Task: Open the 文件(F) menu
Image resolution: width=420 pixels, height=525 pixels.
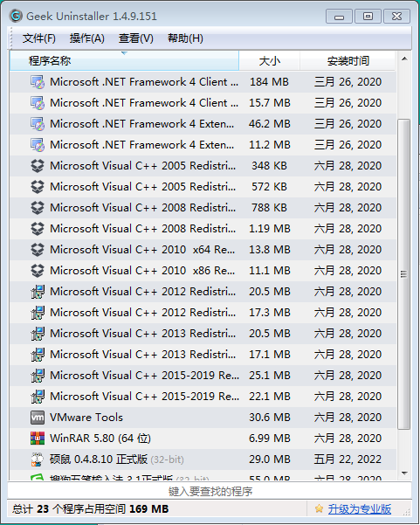Action: tap(38, 38)
